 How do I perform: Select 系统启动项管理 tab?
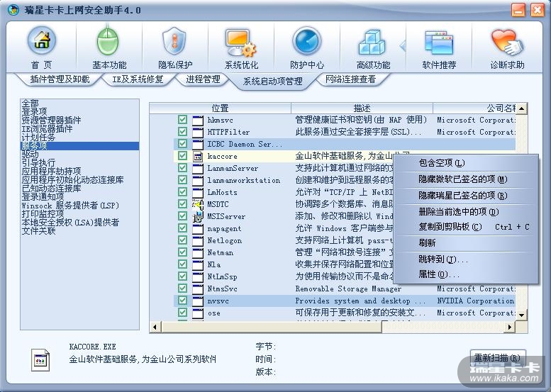pyautogui.click(x=273, y=81)
